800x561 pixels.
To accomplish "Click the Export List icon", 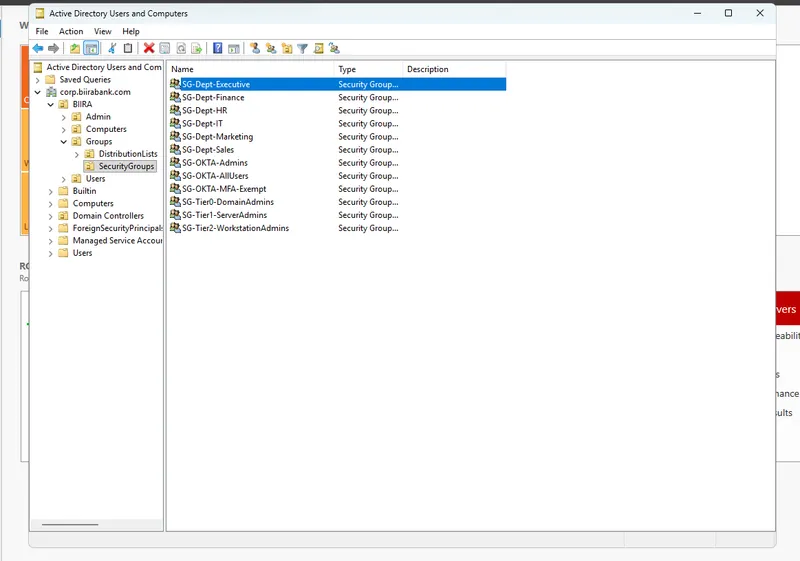I will coord(196,48).
